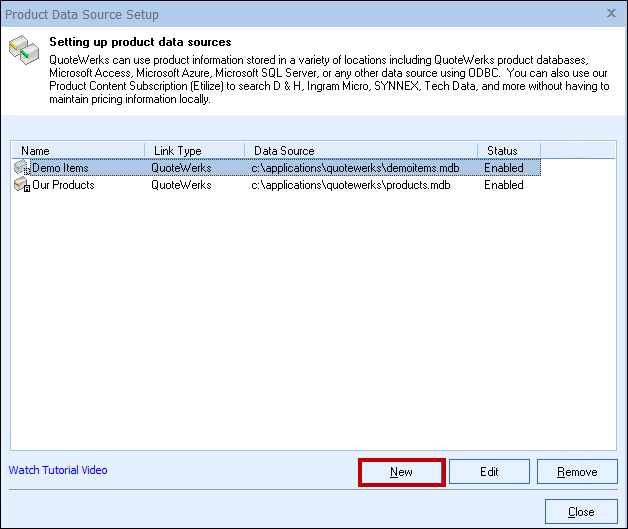Sort by the Status column header
The height and width of the screenshot is (529, 628).
508,151
